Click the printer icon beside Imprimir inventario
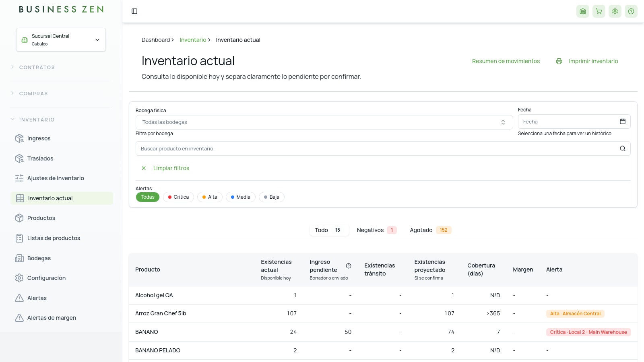The height and width of the screenshot is (362, 644). click(x=559, y=61)
